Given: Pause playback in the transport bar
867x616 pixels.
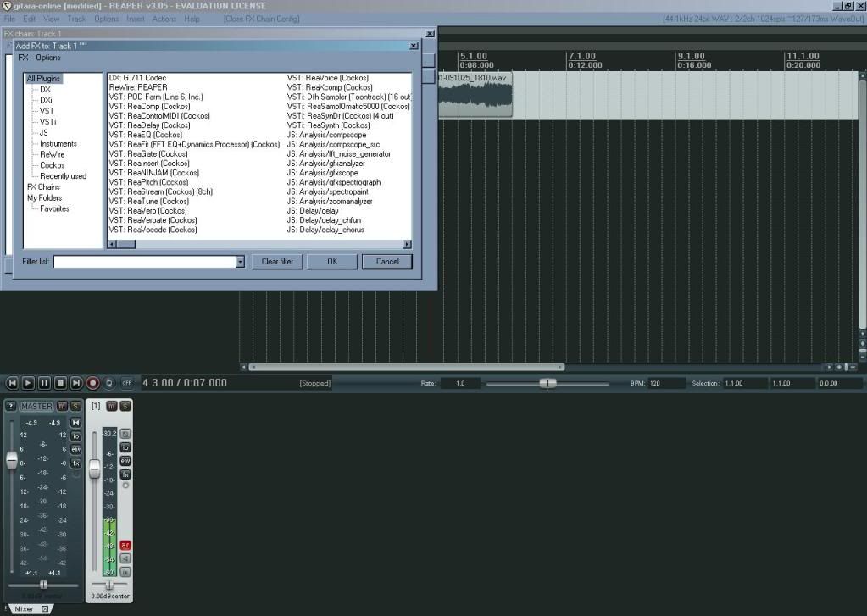Looking at the screenshot, I should tap(44, 383).
